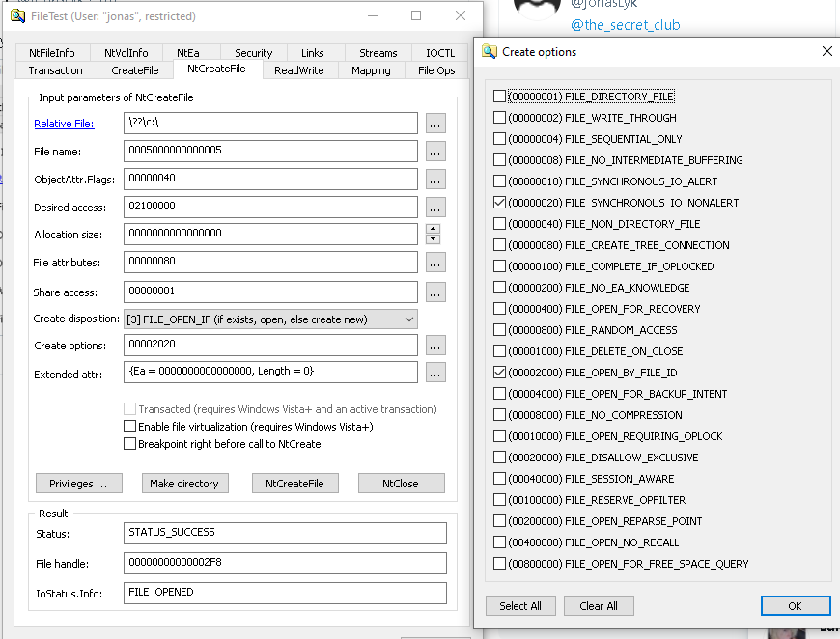
Task: Open the File Ops tab
Action: tap(436, 70)
